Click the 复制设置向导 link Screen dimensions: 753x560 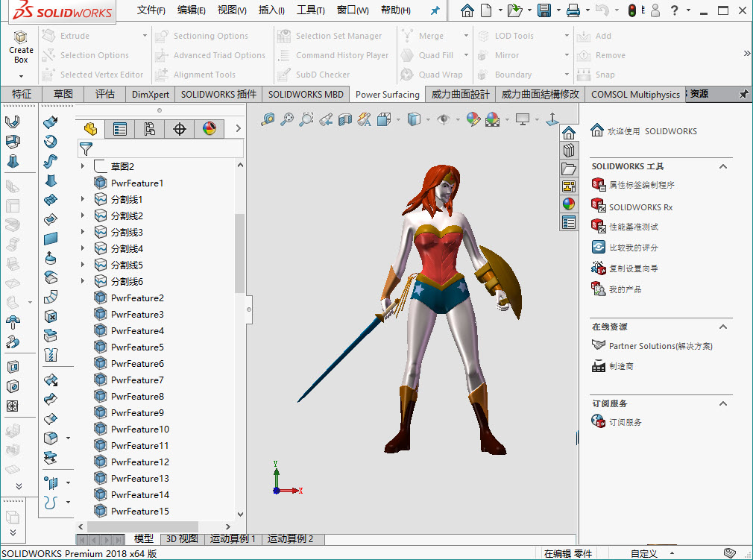pos(634,268)
